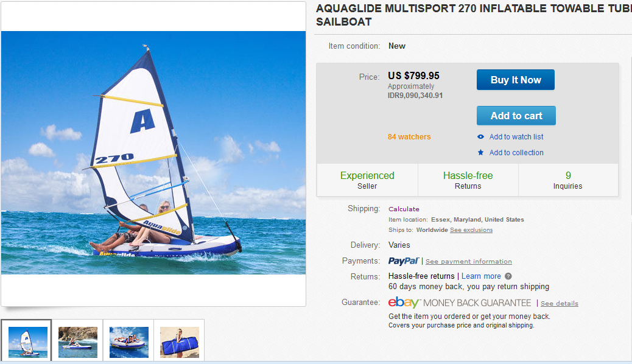Click the Add to collection link
This screenshot has width=632, height=364.
click(516, 153)
